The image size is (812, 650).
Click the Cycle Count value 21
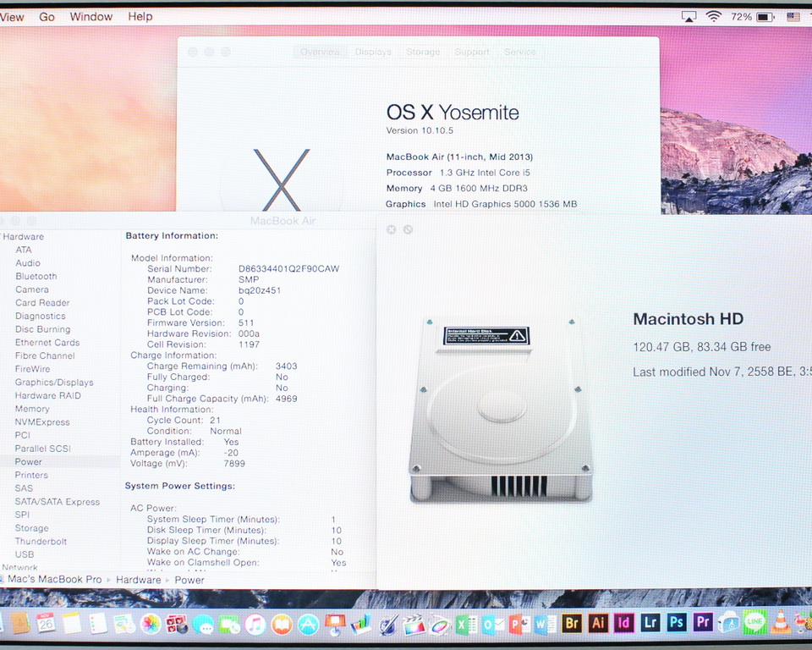click(x=215, y=420)
